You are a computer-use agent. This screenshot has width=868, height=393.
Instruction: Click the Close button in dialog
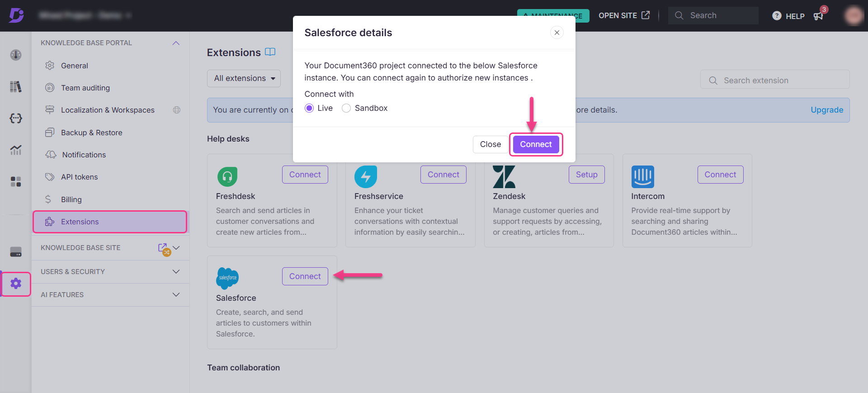tap(491, 144)
